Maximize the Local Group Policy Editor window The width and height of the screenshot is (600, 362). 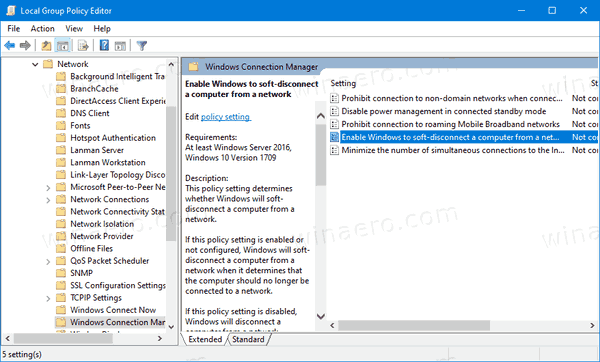pyautogui.click(x=552, y=10)
